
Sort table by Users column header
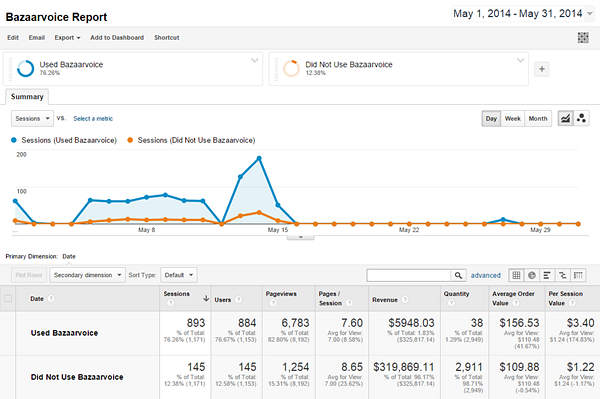click(223, 300)
